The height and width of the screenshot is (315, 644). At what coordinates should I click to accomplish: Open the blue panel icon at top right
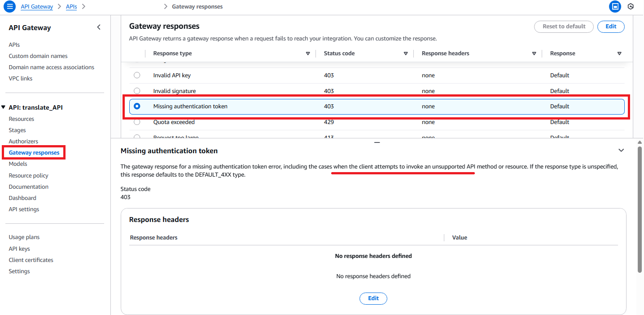coord(615,6)
